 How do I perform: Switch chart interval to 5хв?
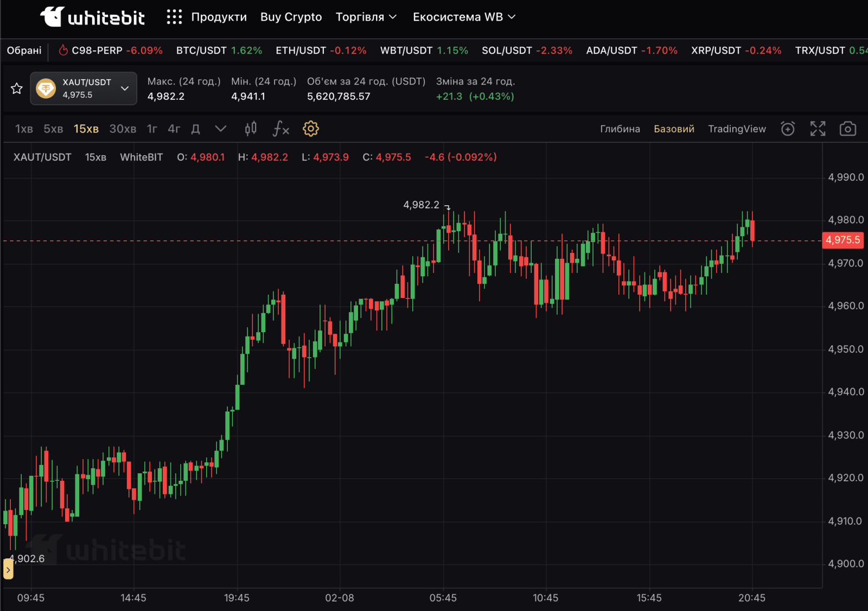[53, 129]
